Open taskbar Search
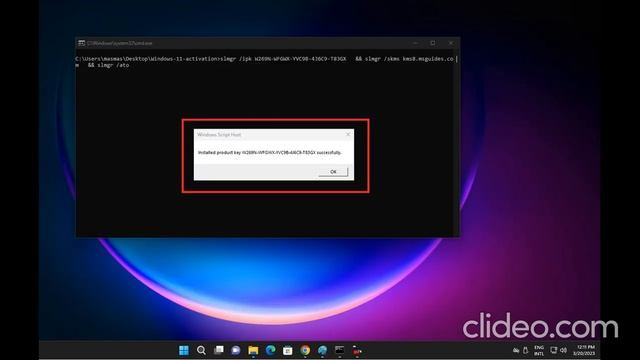640x360 pixels. pos(201,350)
